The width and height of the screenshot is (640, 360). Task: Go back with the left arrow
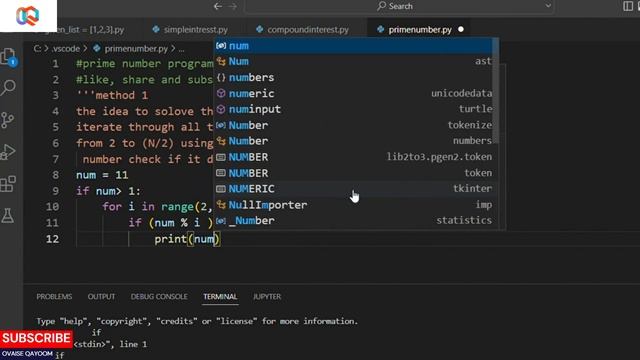click(x=218, y=6)
